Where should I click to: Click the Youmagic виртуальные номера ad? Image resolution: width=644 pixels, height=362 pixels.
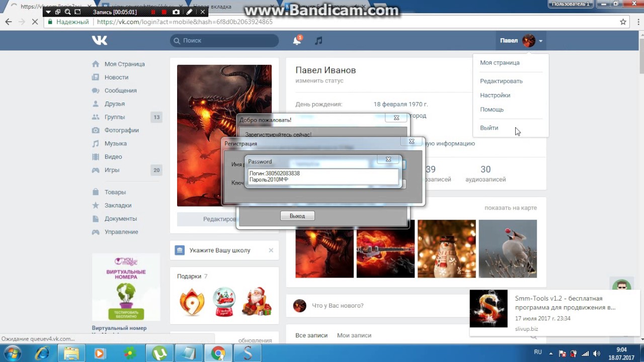[x=126, y=287]
